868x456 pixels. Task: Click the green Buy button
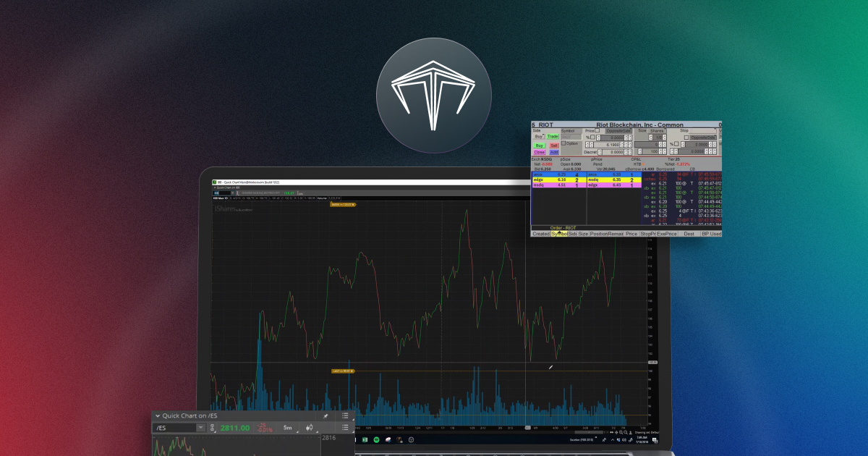click(539, 145)
